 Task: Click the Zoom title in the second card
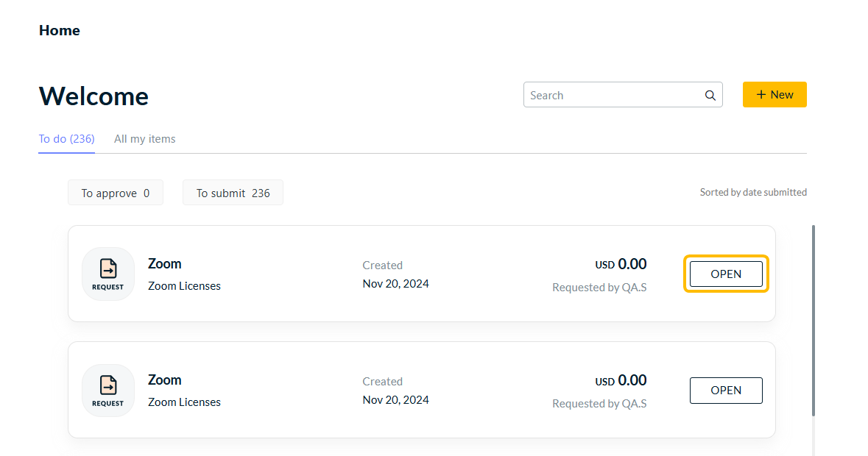click(x=165, y=380)
